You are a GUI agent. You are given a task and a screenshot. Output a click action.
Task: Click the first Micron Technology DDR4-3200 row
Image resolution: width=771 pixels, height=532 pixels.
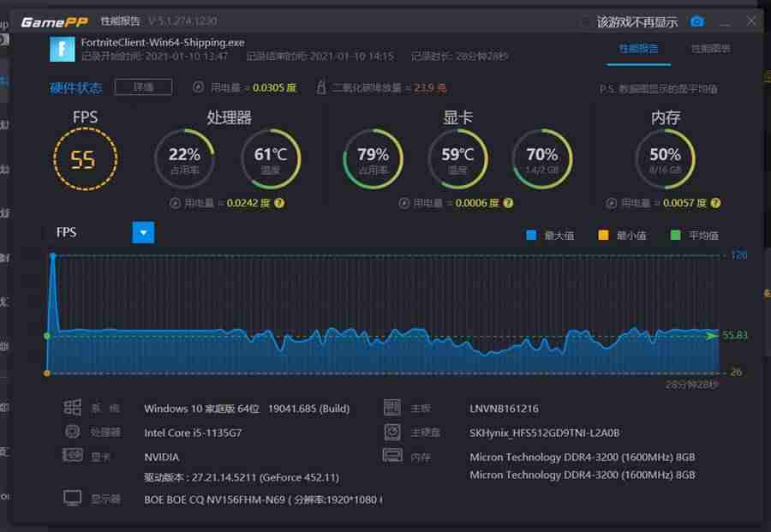click(x=583, y=457)
